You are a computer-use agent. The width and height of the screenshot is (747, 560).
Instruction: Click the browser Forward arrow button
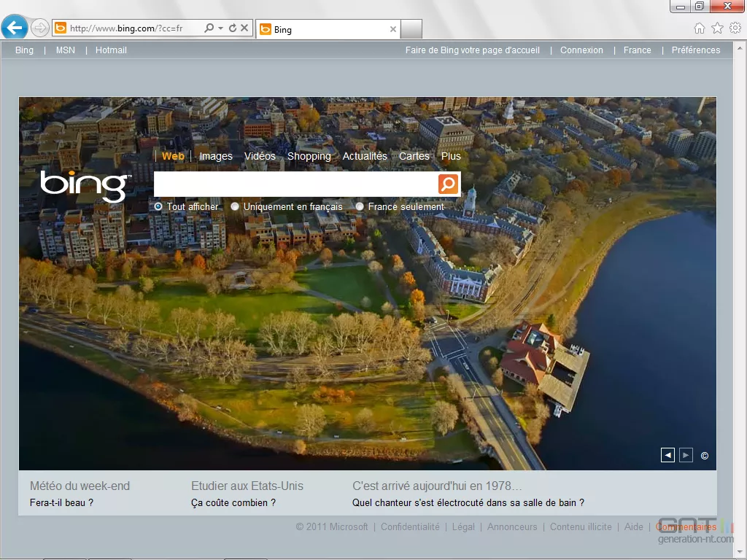40,28
